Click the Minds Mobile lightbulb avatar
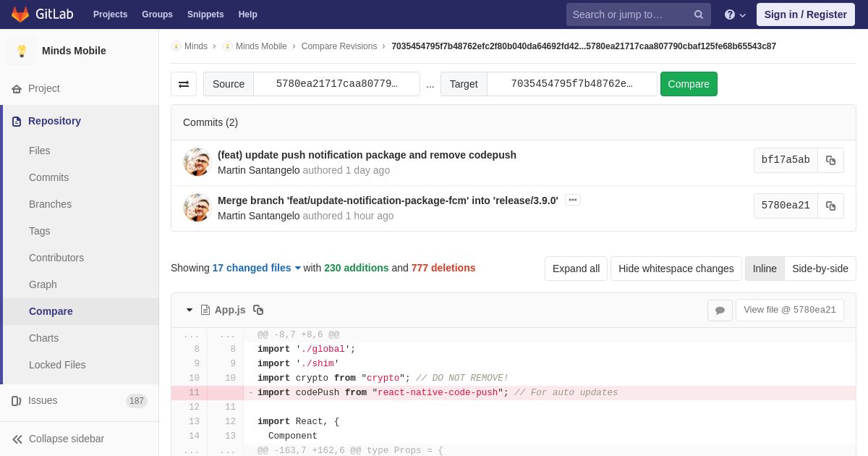The image size is (868, 456). (x=22, y=51)
